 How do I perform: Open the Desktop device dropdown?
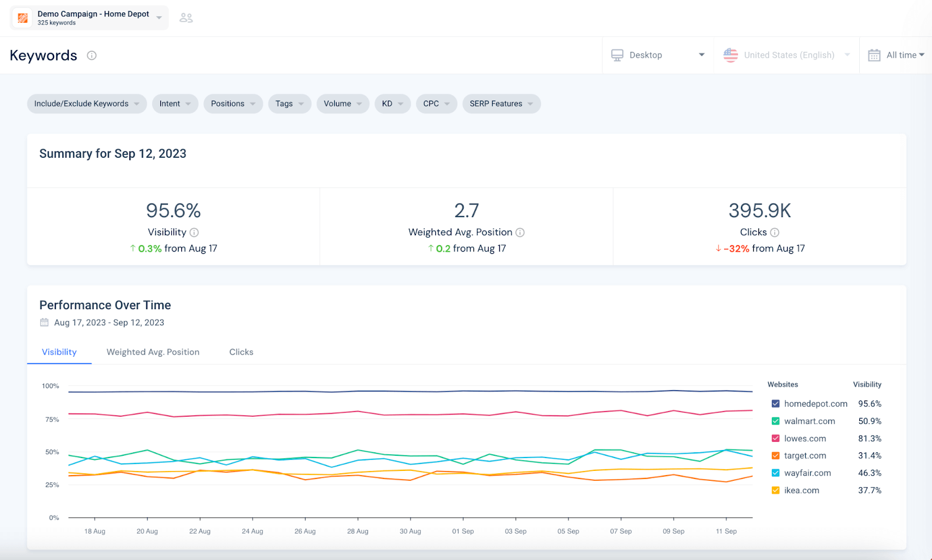coord(658,55)
